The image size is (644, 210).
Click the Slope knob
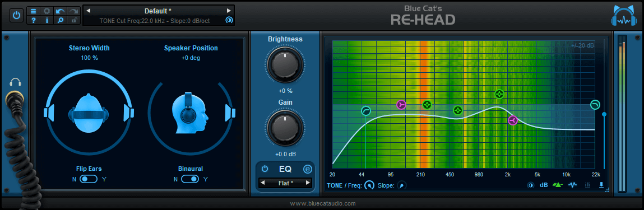401,185
